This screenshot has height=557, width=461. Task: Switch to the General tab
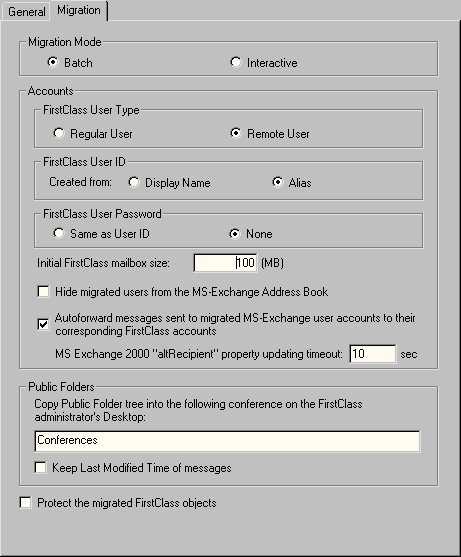click(26, 12)
